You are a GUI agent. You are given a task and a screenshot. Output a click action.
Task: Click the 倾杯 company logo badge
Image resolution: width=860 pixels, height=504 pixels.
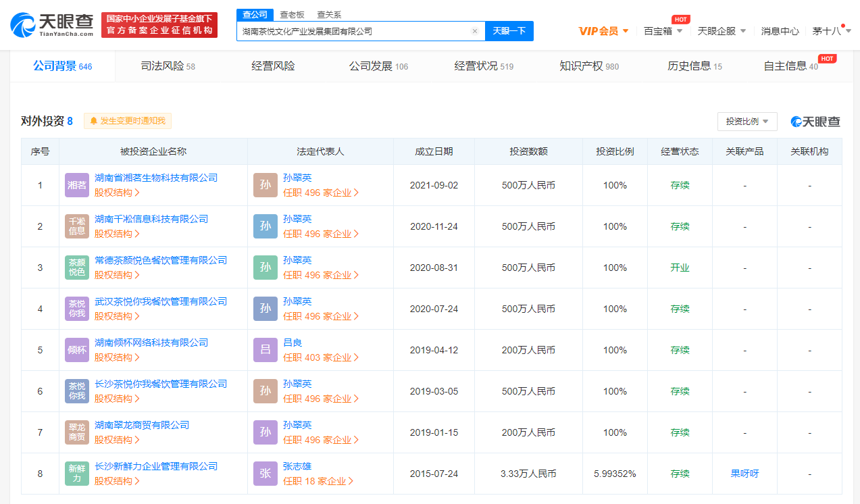tap(76, 350)
